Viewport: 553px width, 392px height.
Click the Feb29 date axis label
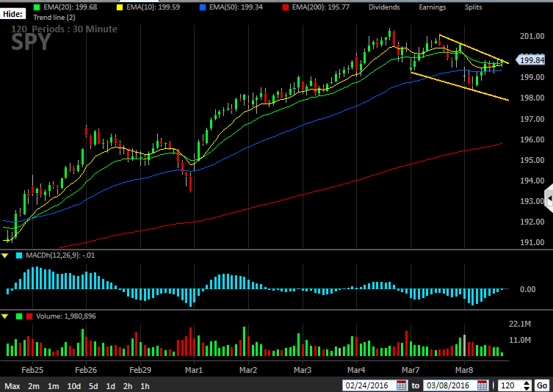[x=140, y=370]
